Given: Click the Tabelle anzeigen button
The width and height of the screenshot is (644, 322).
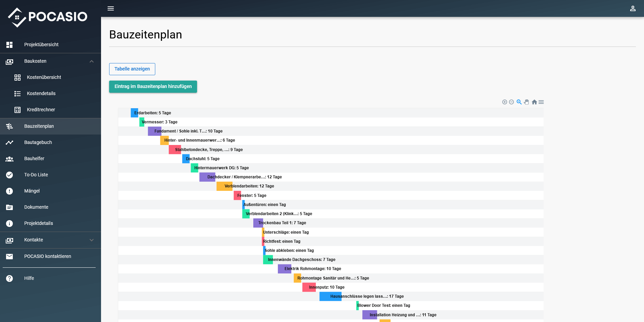Looking at the screenshot, I should tap(132, 69).
